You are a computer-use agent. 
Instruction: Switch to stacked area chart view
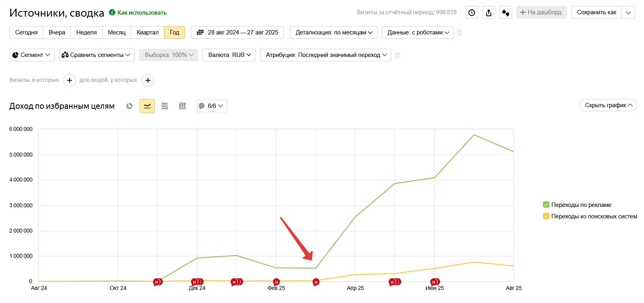[x=165, y=106]
